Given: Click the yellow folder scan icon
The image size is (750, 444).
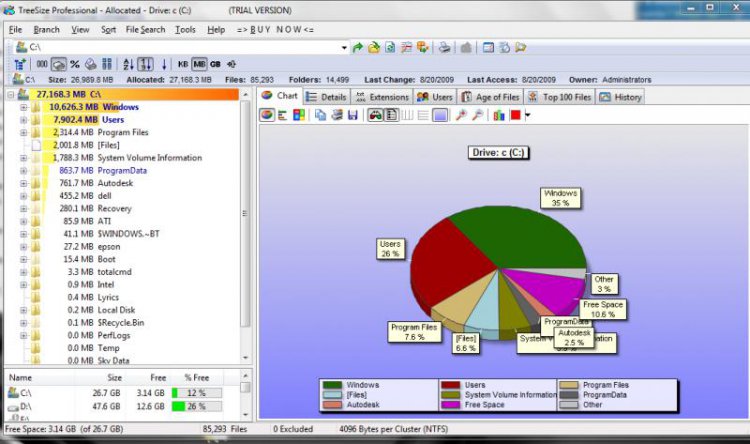Looking at the screenshot, I should pyautogui.click(x=374, y=47).
